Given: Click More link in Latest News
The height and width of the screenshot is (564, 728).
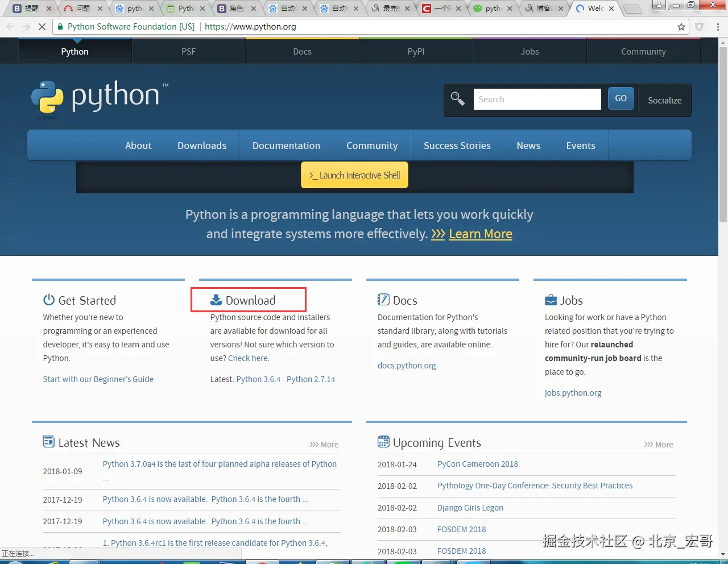Looking at the screenshot, I should [x=324, y=445].
